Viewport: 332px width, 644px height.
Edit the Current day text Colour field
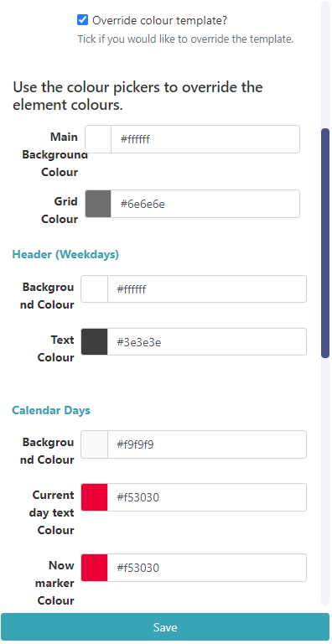(207, 497)
